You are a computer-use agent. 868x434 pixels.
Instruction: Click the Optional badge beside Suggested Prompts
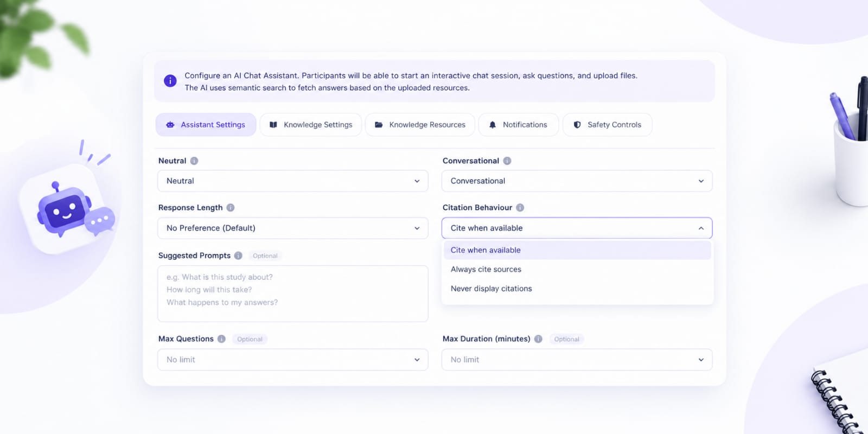tap(265, 256)
